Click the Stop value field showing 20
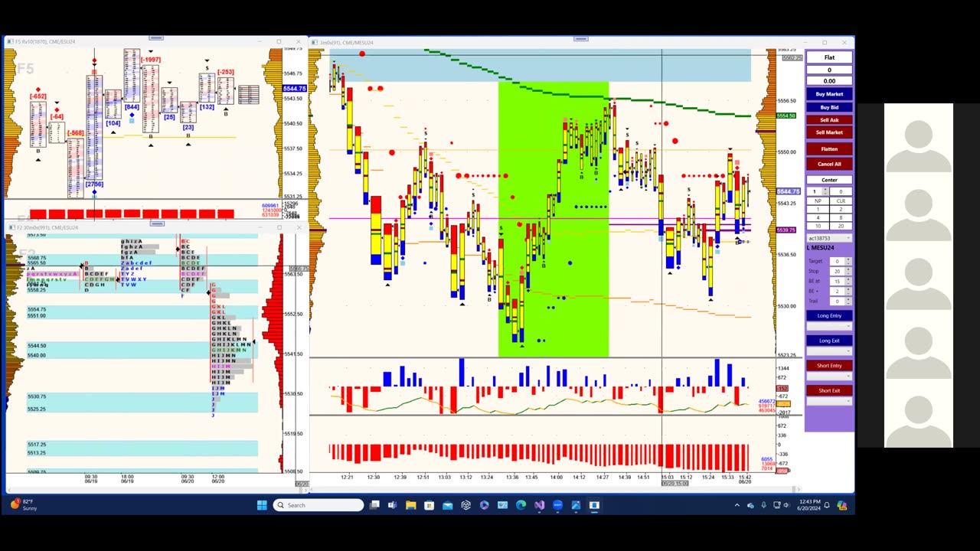Screen dimensions: 980x551 (838, 271)
